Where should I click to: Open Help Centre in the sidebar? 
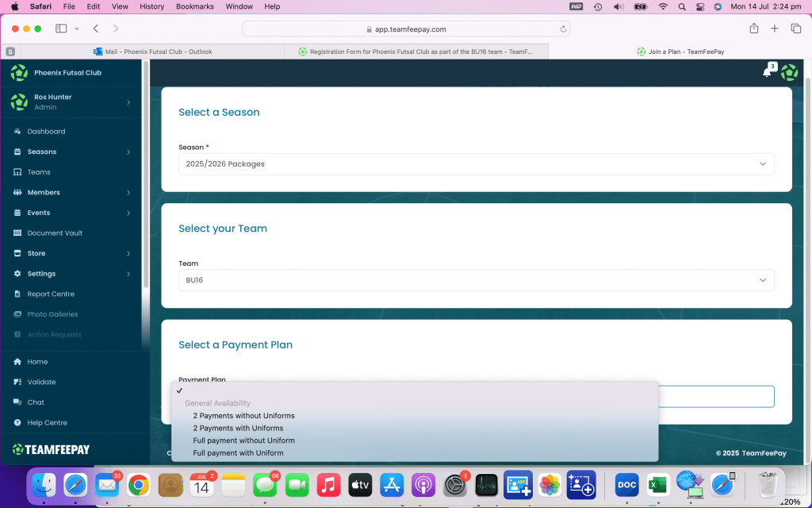pyautogui.click(x=47, y=422)
